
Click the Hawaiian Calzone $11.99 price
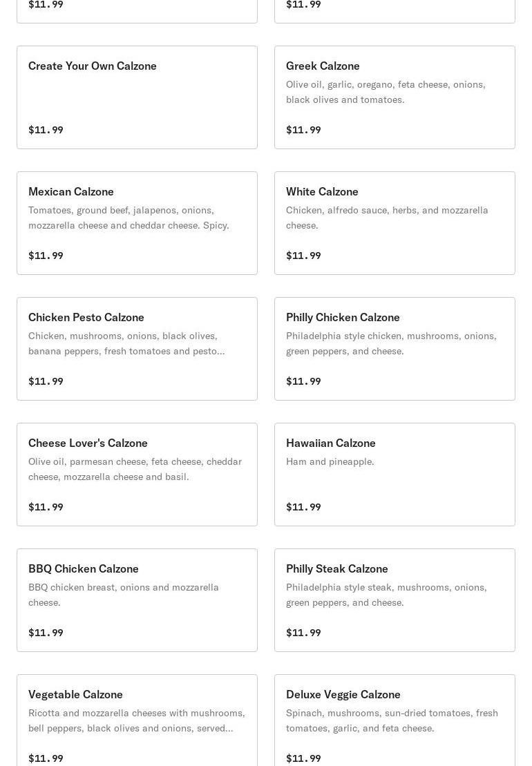pyautogui.click(x=303, y=507)
